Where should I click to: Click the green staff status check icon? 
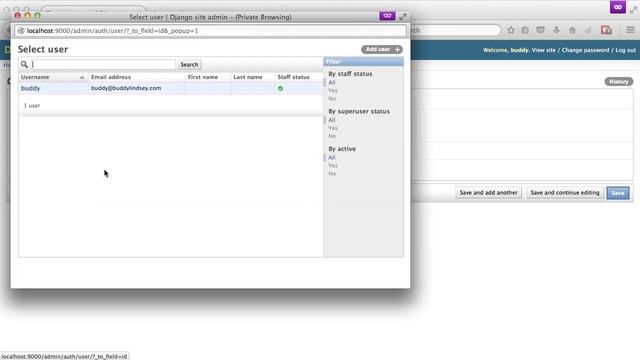[x=280, y=89]
